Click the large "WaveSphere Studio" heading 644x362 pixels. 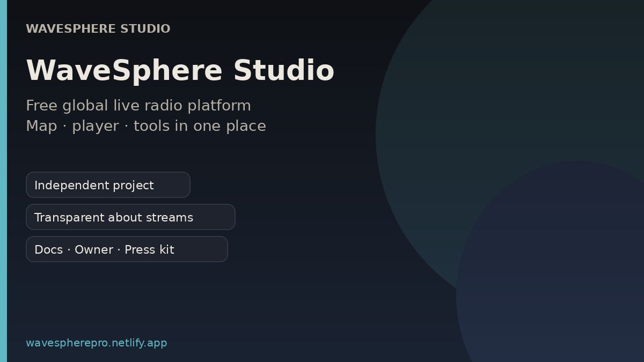point(180,71)
